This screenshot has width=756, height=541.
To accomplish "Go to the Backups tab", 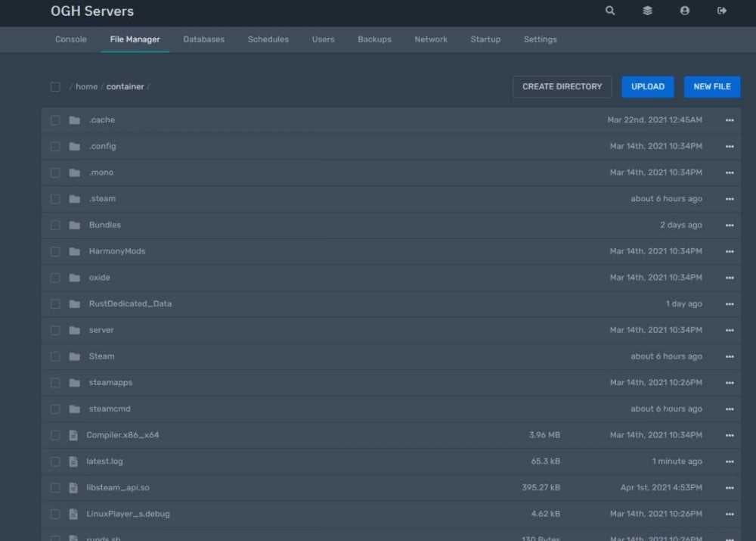I will click(374, 39).
